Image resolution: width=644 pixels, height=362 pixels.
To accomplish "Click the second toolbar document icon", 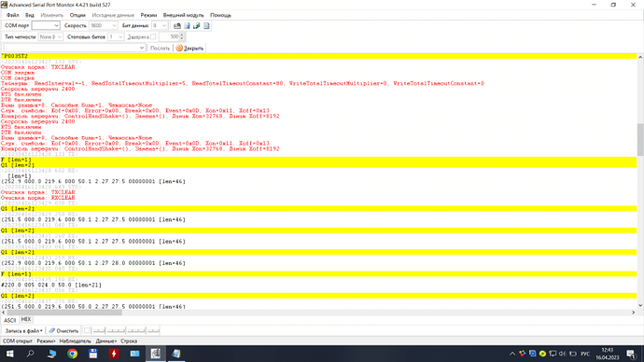I will pos(187,25).
